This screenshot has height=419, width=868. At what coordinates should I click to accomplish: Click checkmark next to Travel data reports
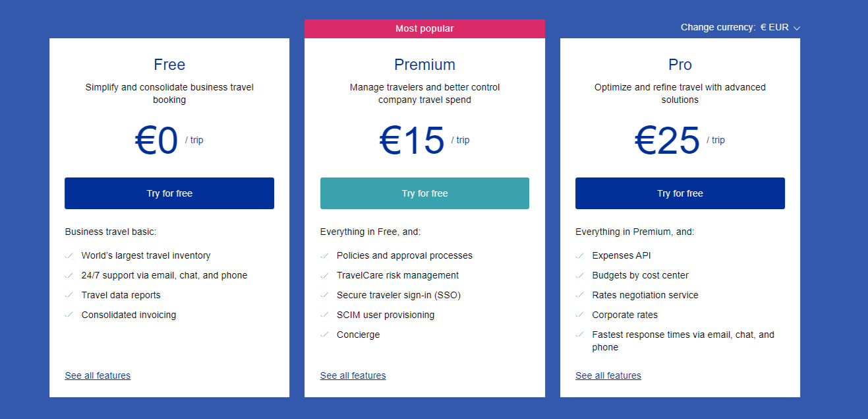tap(69, 295)
